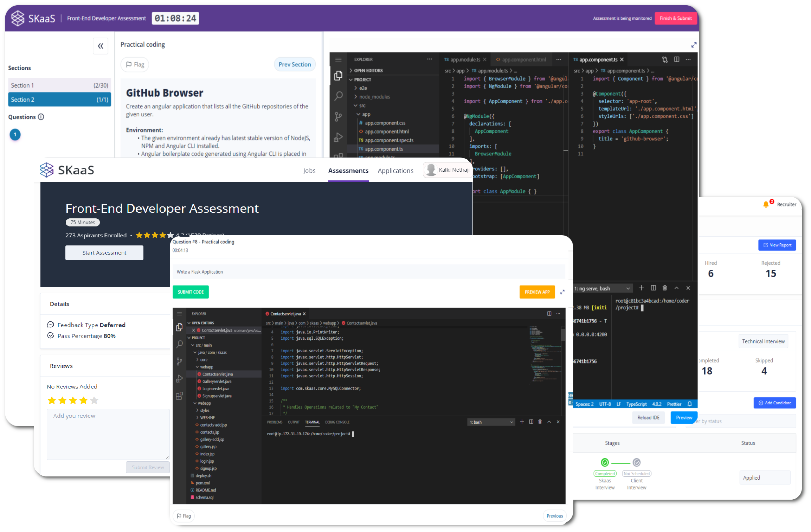Viewport: 811px width, 532px height.
Task: Set review rating to fifth star
Action: tap(94, 400)
